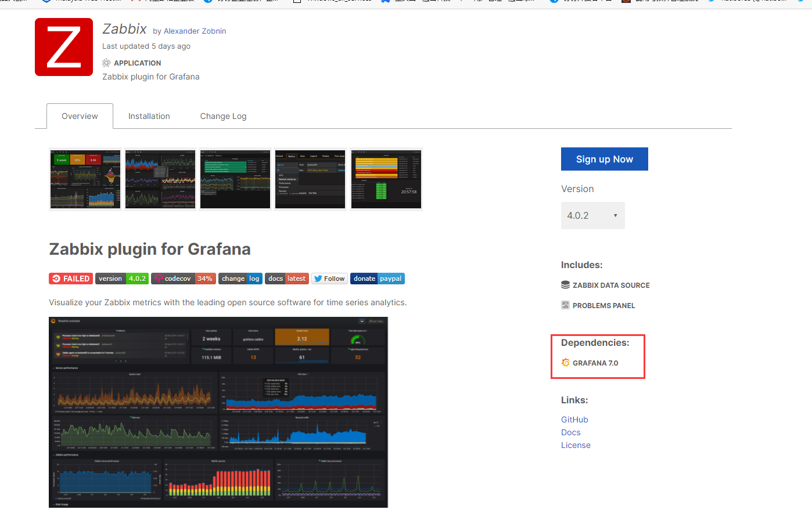
Task: Open the first dashboard screenshot thumbnail
Action: click(x=85, y=179)
